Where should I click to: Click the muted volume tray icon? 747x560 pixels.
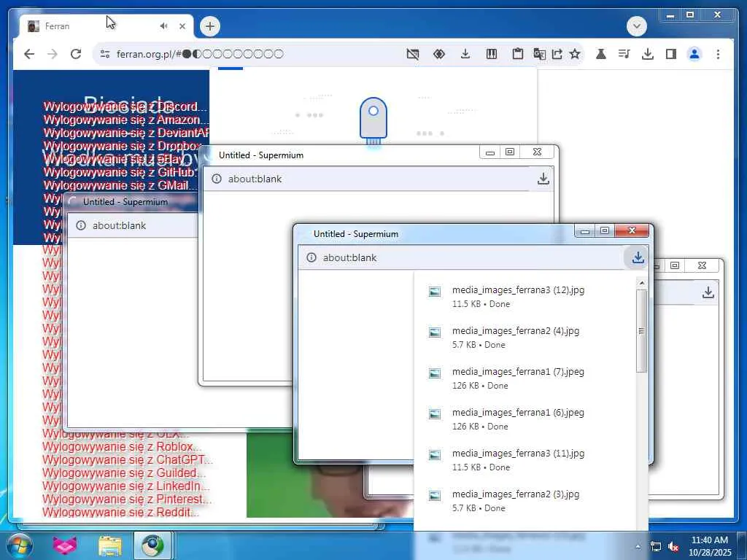(x=673, y=547)
